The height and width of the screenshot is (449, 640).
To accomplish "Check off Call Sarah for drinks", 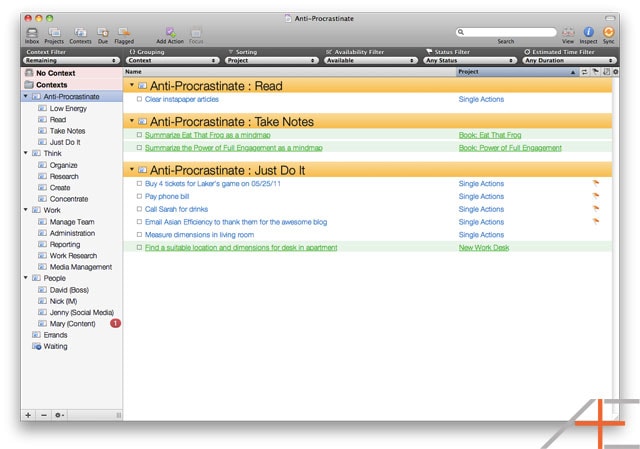I will [x=139, y=209].
